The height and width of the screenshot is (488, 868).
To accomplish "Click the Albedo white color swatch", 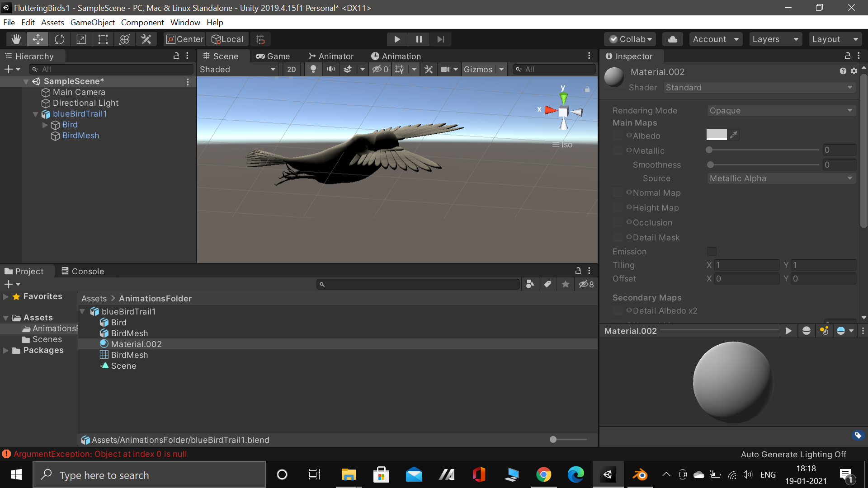I will (717, 135).
